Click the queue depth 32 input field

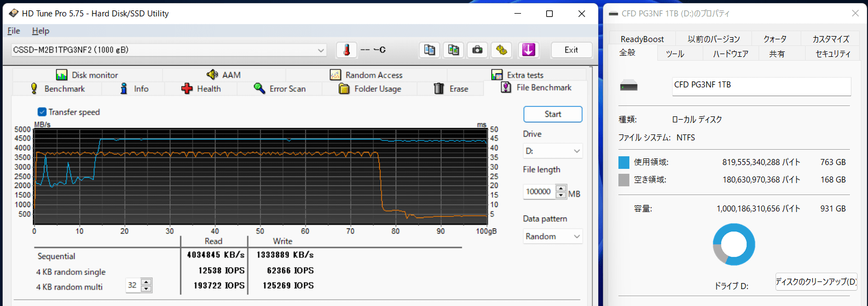click(133, 285)
